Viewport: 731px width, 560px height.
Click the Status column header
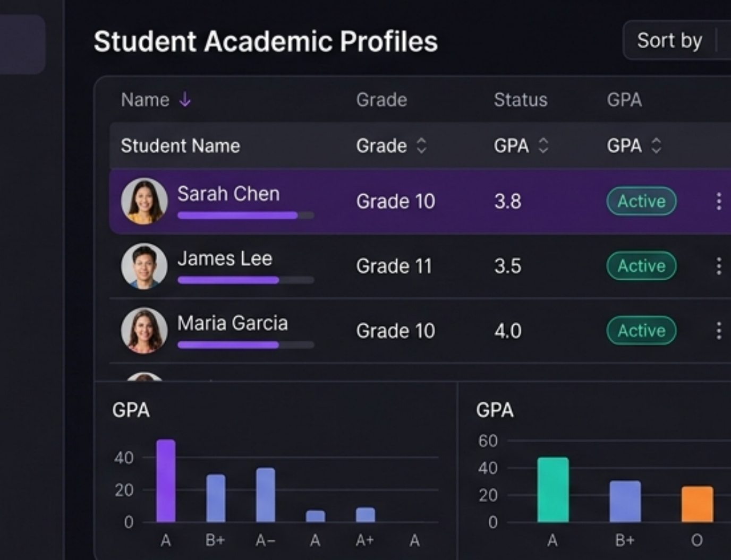(x=521, y=100)
